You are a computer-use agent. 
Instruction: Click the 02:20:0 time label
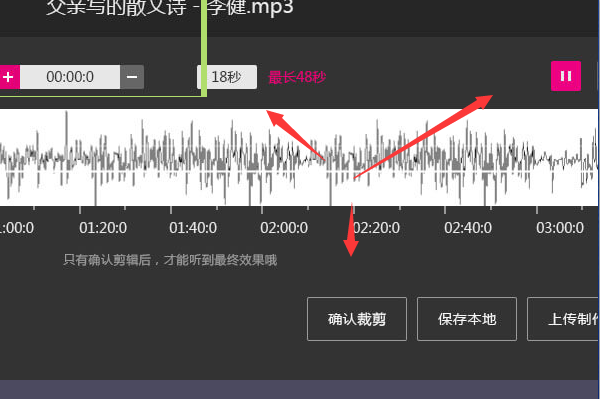coord(377,228)
